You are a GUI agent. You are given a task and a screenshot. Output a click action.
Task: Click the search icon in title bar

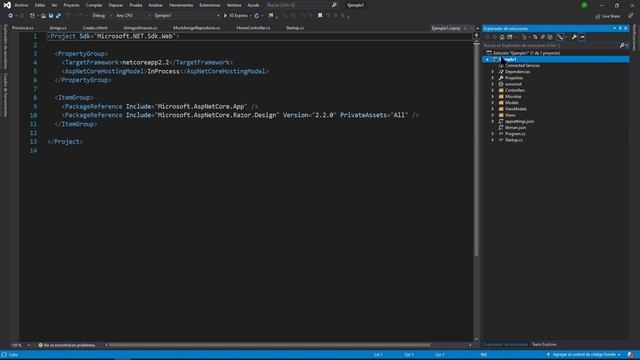(334, 5)
